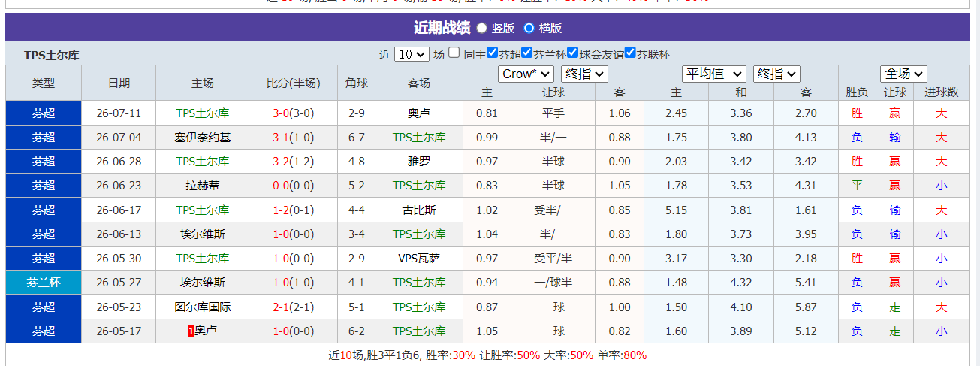Open the 1-2 score link versus 古比斯

280,210
